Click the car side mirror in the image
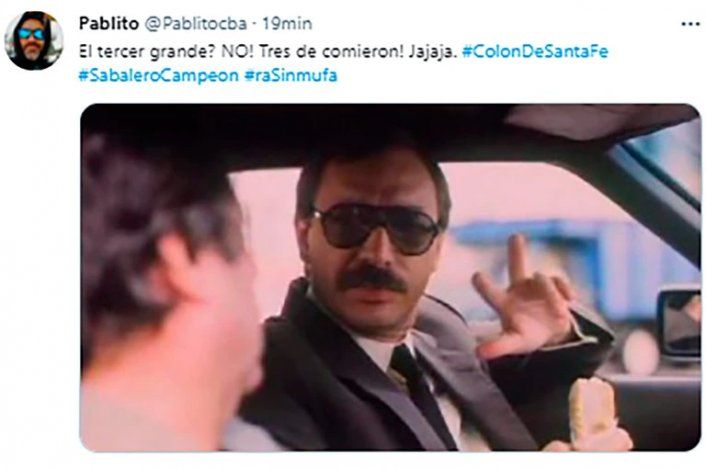The width and height of the screenshot is (706, 470). point(680,324)
